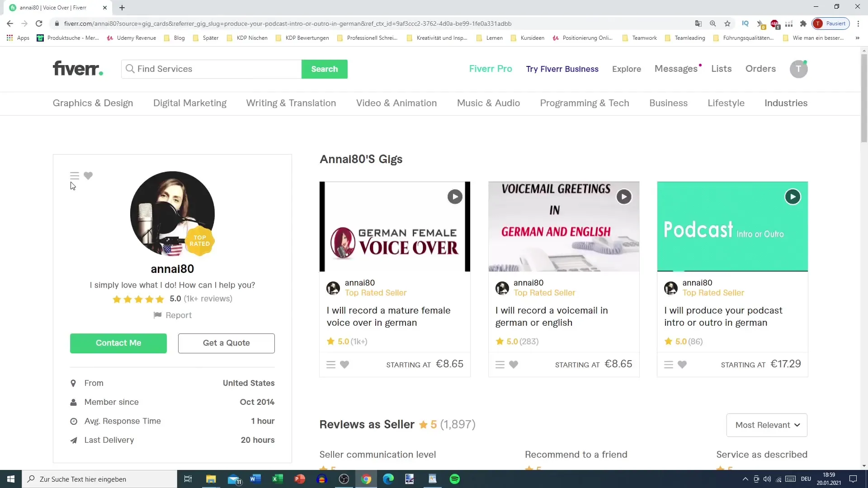Show more bookmarks overflow chevron
This screenshot has height=488, width=868.
pyautogui.click(x=857, y=38)
